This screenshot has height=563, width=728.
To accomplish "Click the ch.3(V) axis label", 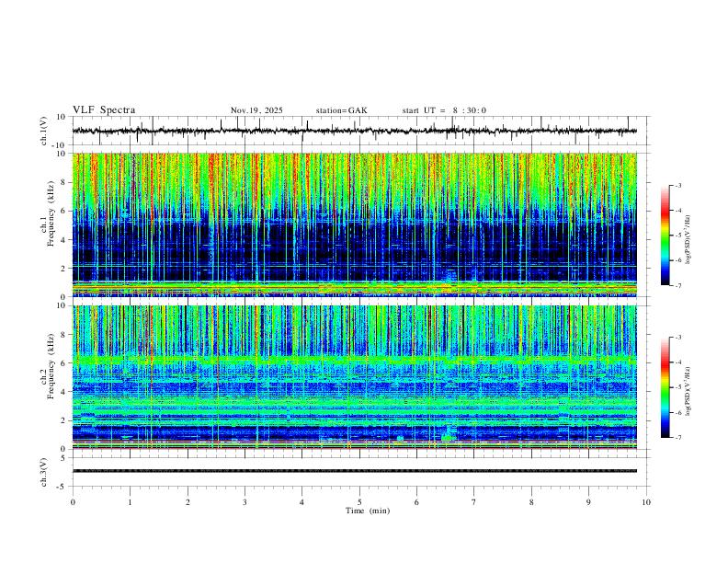I will pos(43,472).
